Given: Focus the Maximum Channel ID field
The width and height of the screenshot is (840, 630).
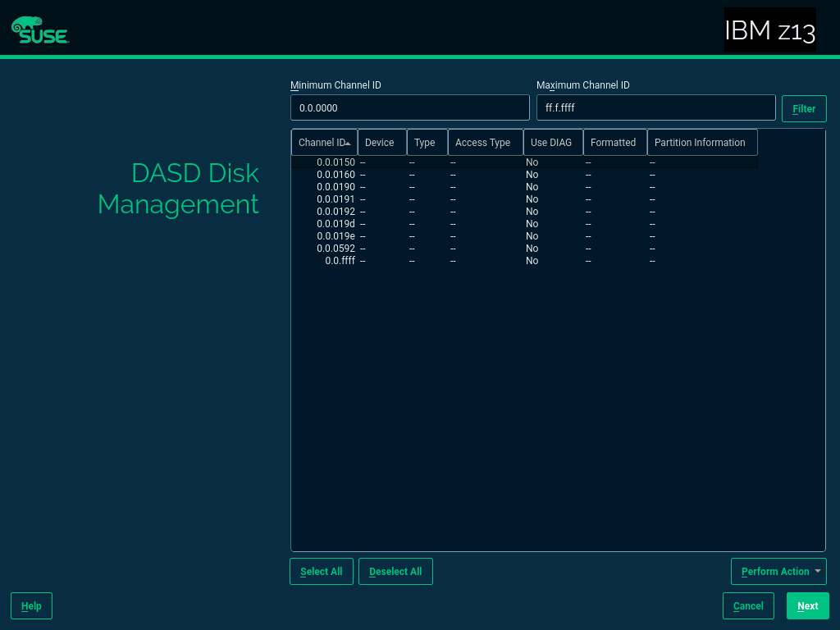Looking at the screenshot, I should pos(655,107).
